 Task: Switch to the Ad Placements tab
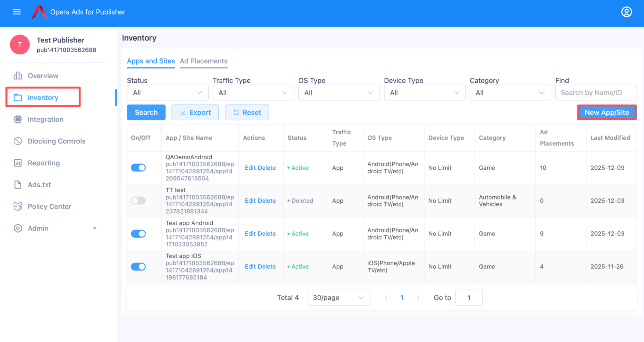click(x=204, y=61)
